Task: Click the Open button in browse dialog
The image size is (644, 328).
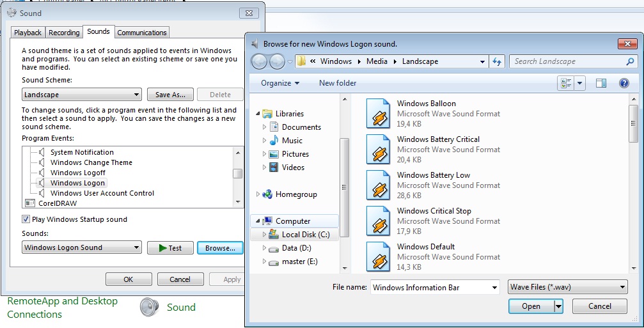Action: pyautogui.click(x=531, y=306)
